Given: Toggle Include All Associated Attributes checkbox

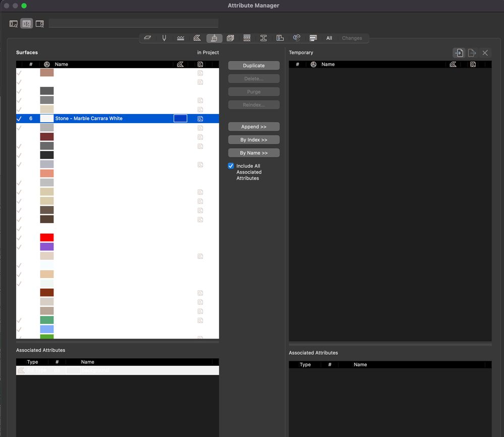Looking at the screenshot, I should pyautogui.click(x=231, y=166).
